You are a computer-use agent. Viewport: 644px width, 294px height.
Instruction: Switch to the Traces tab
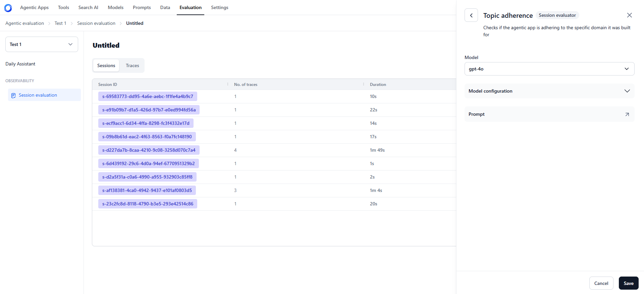tap(132, 65)
